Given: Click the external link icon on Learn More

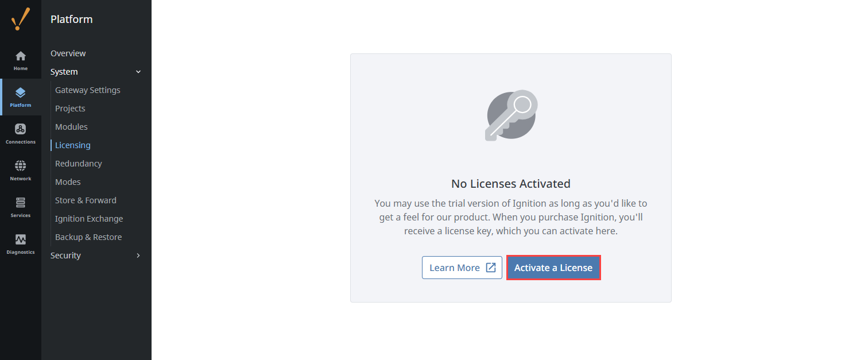Looking at the screenshot, I should [x=490, y=267].
